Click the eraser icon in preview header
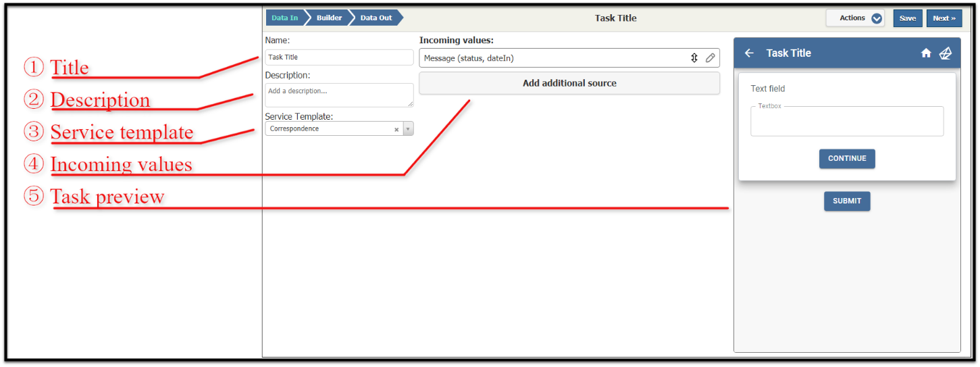The width and height of the screenshot is (980, 367). tap(946, 53)
